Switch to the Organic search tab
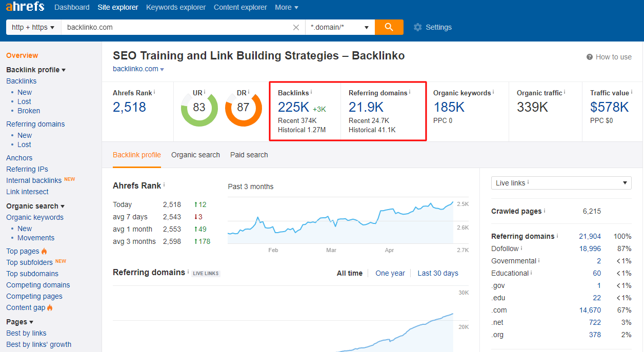Screen dimensions: 644x352 point(195,155)
